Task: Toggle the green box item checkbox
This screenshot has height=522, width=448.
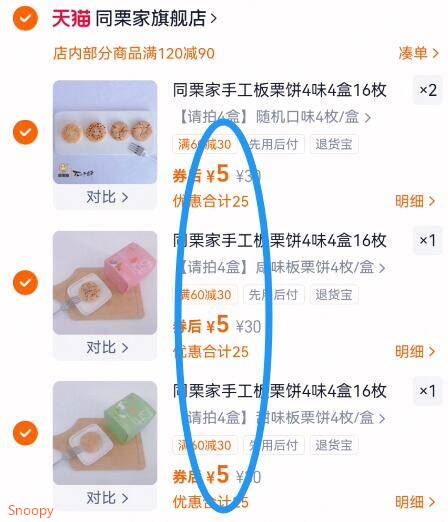Action: [x=25, y=433]
